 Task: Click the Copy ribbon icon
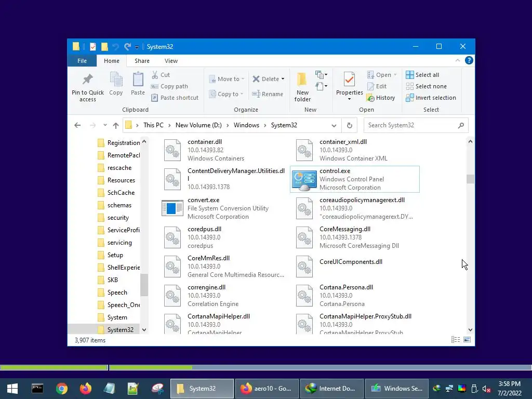coord(116,84)
